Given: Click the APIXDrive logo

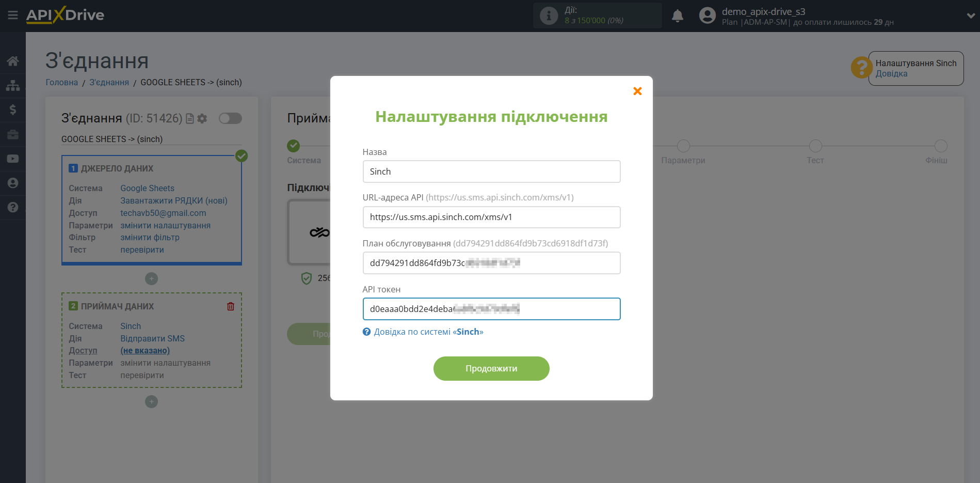Looking at the screenshot, I should pyautogui.click(x=65, y=15).
